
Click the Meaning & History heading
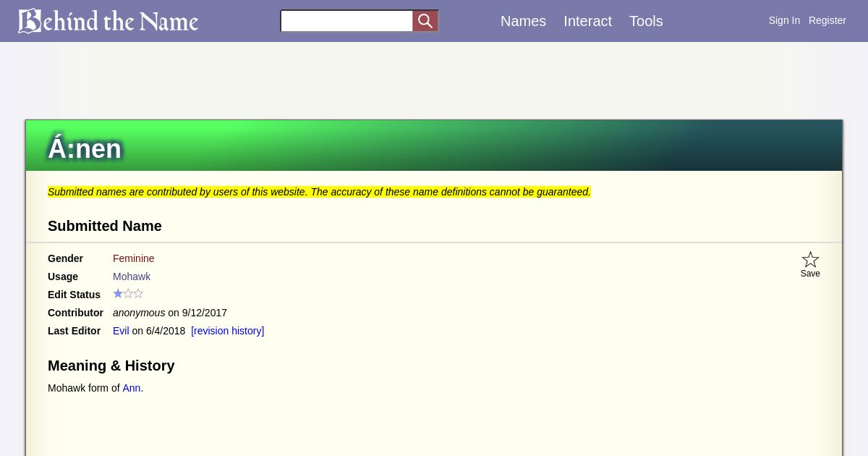(111, 366)
